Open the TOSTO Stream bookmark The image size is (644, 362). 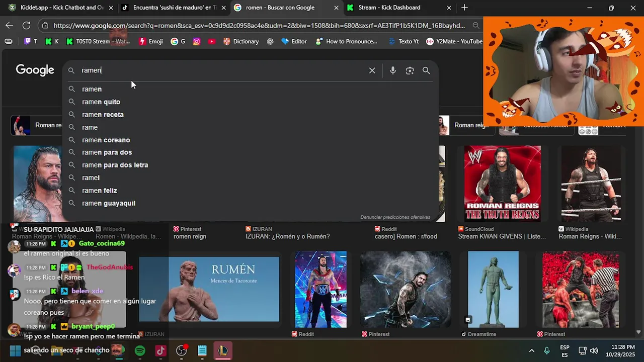tap(98, 41)
